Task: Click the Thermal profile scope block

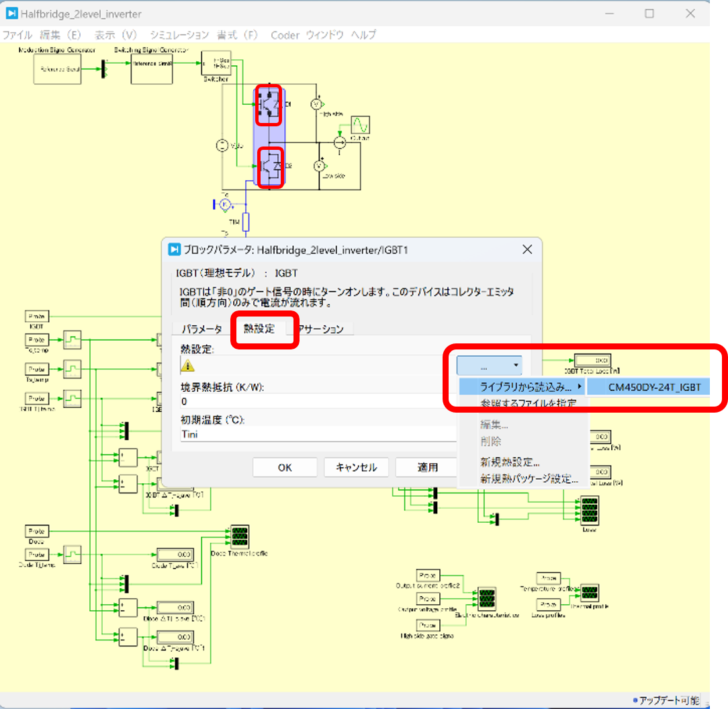Action: (x=589, y=592)
